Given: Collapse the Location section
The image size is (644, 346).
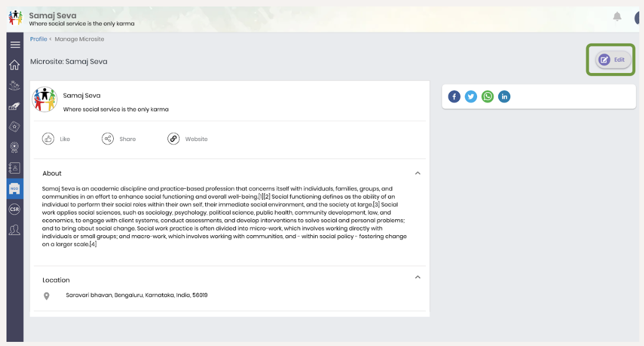Looking at the screenshot, I should click(418, 278).
